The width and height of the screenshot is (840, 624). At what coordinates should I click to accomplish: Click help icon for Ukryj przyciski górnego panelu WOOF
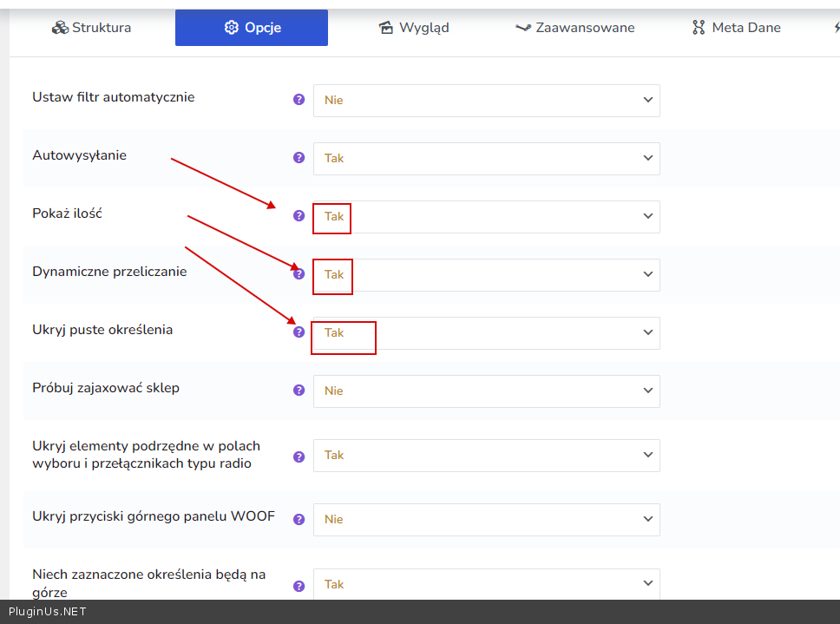click(299, 519)
